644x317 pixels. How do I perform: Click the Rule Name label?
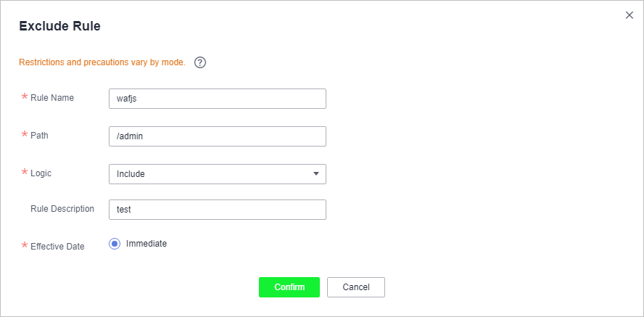tap(52, 98)
